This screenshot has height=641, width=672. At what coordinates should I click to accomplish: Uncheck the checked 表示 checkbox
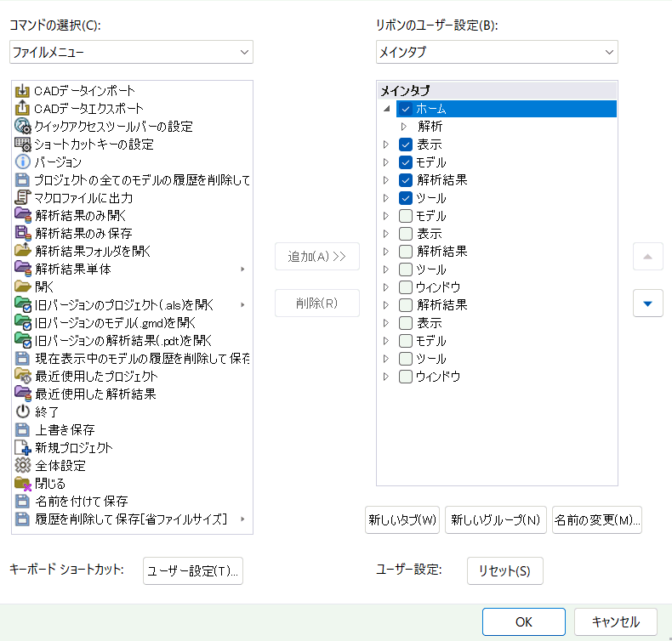(406, 145)
